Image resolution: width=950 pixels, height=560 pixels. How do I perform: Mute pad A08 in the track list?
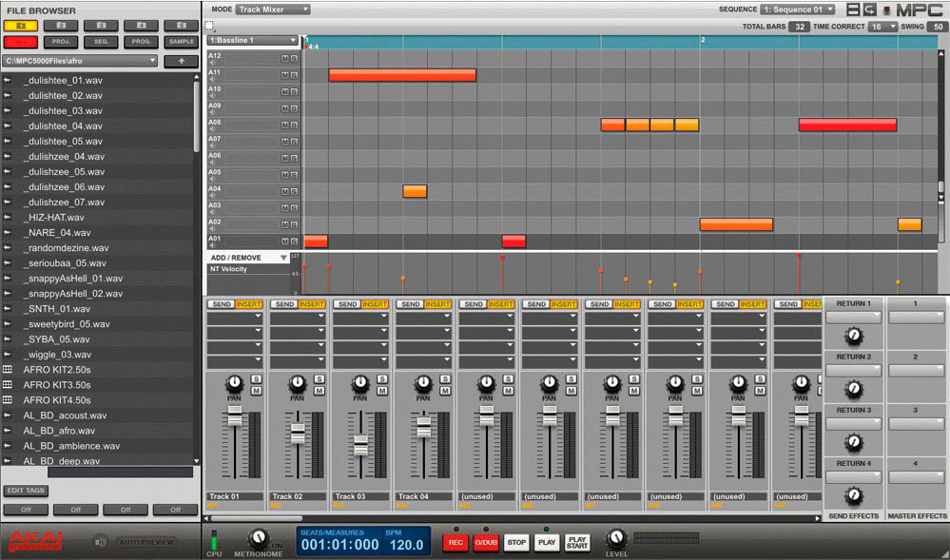click(284, 123)
